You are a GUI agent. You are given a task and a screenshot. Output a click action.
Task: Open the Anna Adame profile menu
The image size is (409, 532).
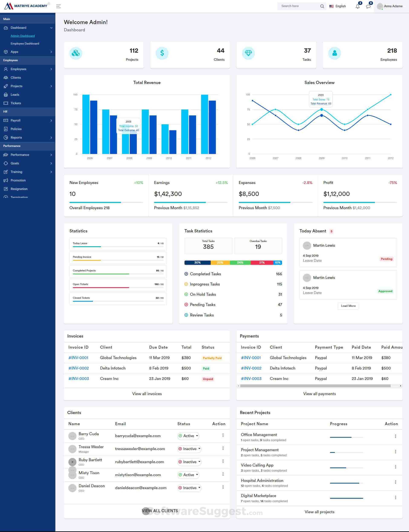click(390, 6)
